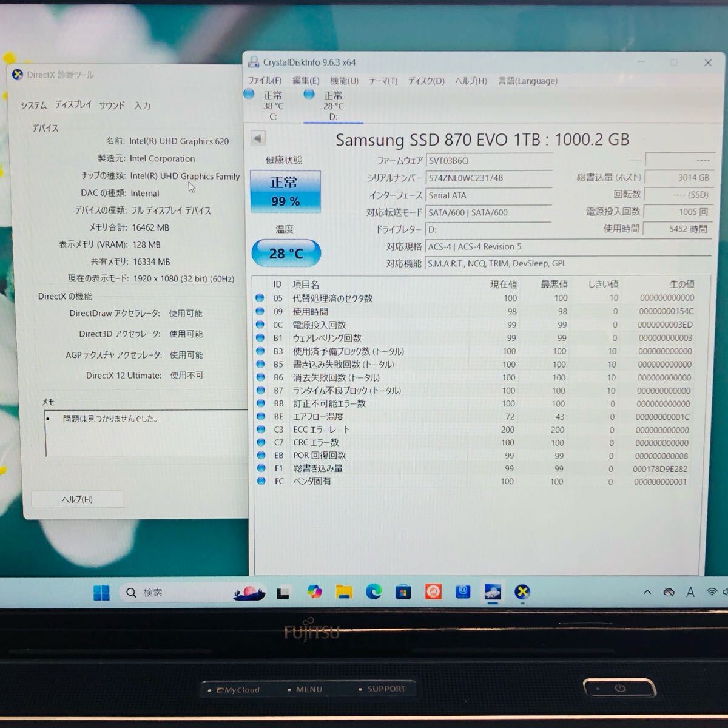The height and width of the screenshot is (728, 728).
Task: Click status icon for POR 回復回数 row
Action: [x=261, y=456]
